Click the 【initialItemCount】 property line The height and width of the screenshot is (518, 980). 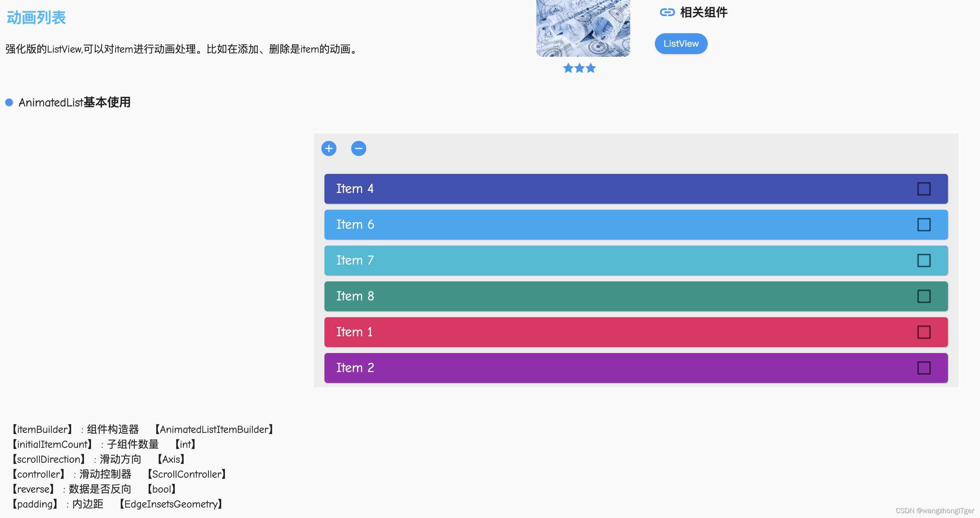(x=103, y=444)
